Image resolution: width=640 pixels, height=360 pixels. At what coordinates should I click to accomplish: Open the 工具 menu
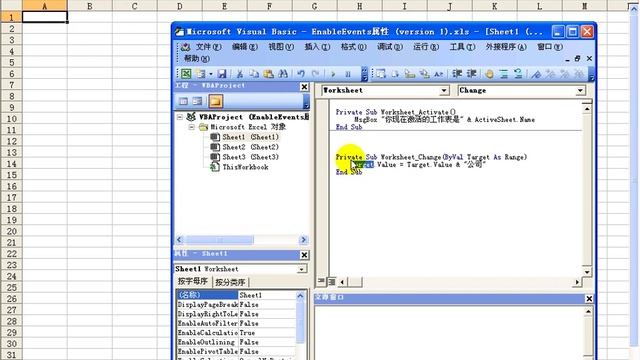click(462, 47)
